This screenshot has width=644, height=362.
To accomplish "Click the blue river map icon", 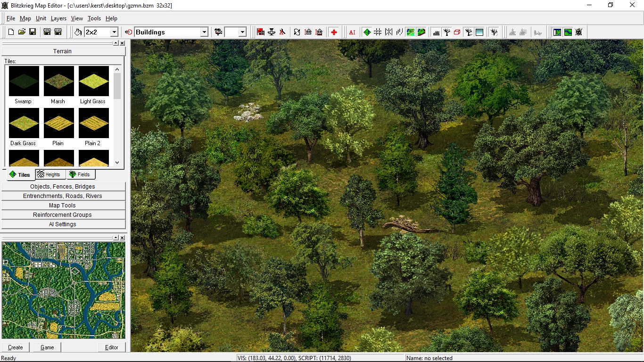I will coord(568,32).
